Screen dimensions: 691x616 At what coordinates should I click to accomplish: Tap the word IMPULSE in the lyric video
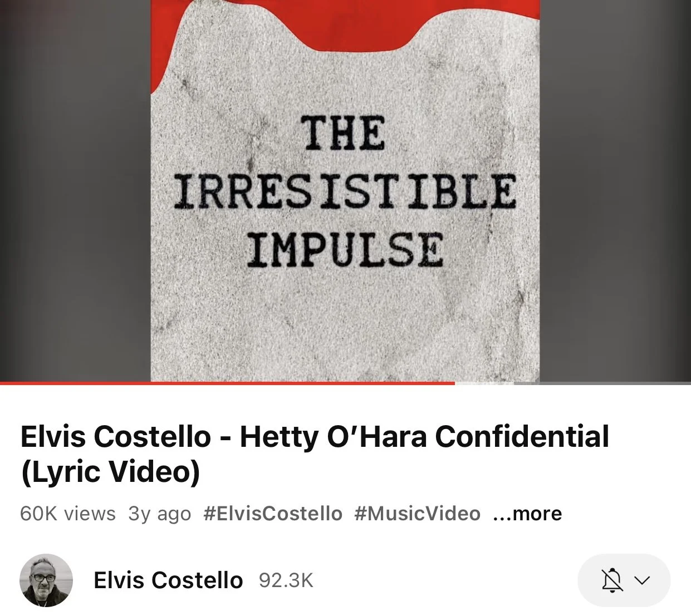(345, 249)
